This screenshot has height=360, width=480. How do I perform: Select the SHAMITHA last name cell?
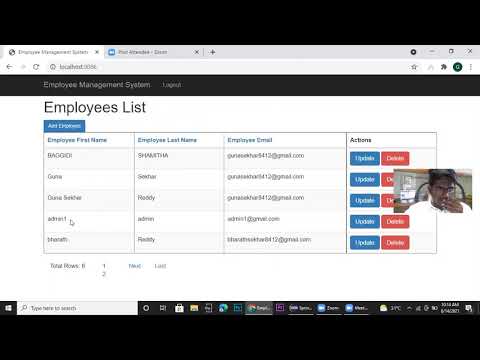[179, 159]
